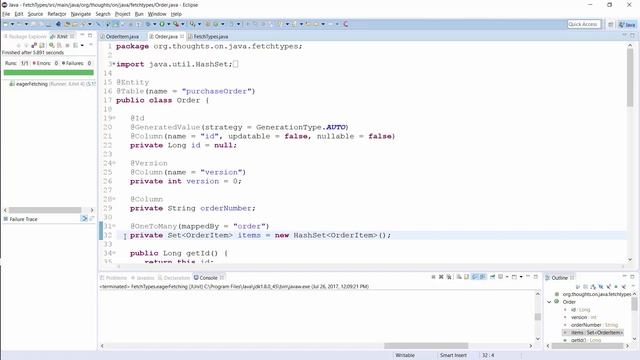Select the Declaration view tab

174,278
